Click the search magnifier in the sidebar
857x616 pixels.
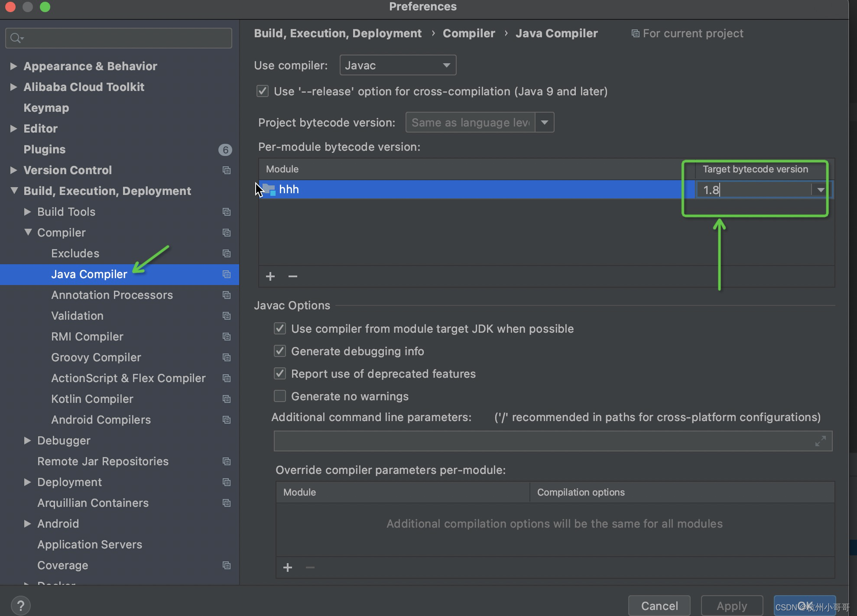[14, 38]
